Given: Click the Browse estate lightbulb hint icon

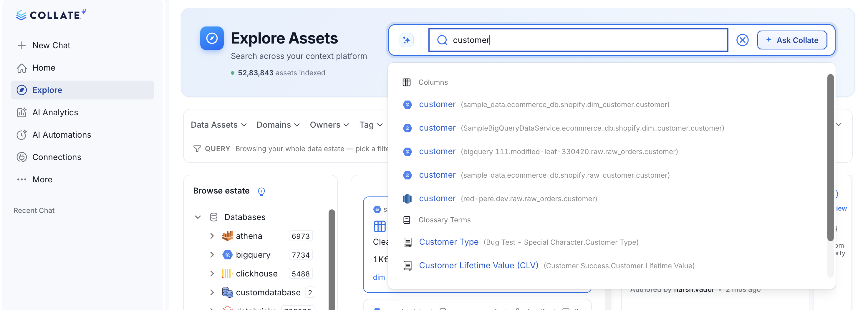Looking at the screenshot, I should (x=261, y=191).
